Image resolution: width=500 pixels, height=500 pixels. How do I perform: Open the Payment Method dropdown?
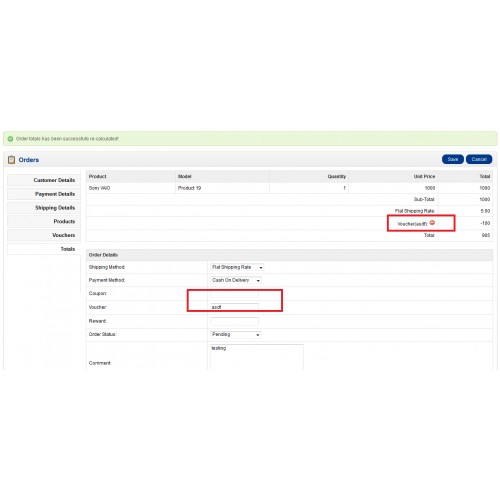(x=235, y=280)
